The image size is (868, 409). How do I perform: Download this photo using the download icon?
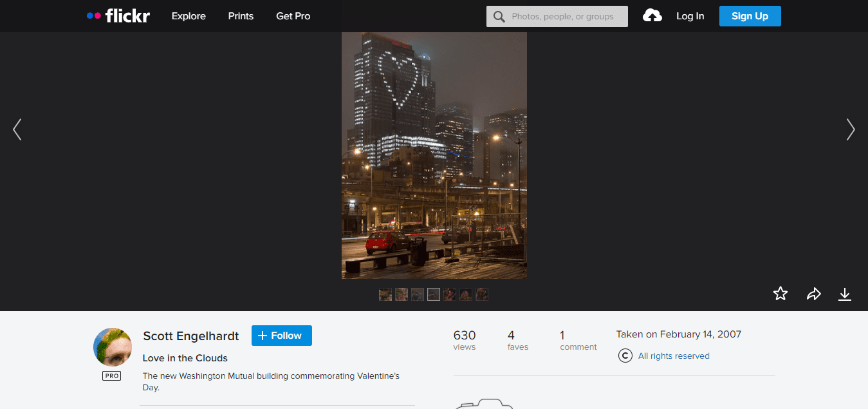tap(845, 294)
